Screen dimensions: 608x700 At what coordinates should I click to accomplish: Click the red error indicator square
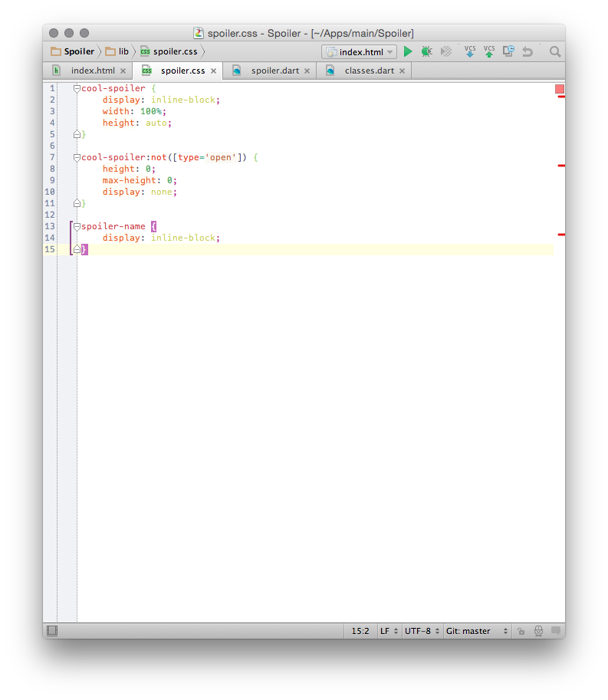point(560,89)
